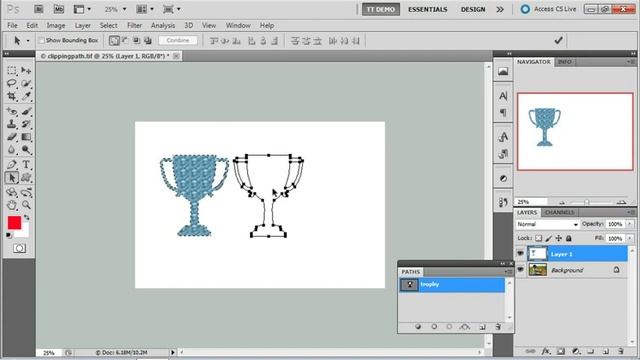
Task: Load path as a selection
Action: coord(449,327)
